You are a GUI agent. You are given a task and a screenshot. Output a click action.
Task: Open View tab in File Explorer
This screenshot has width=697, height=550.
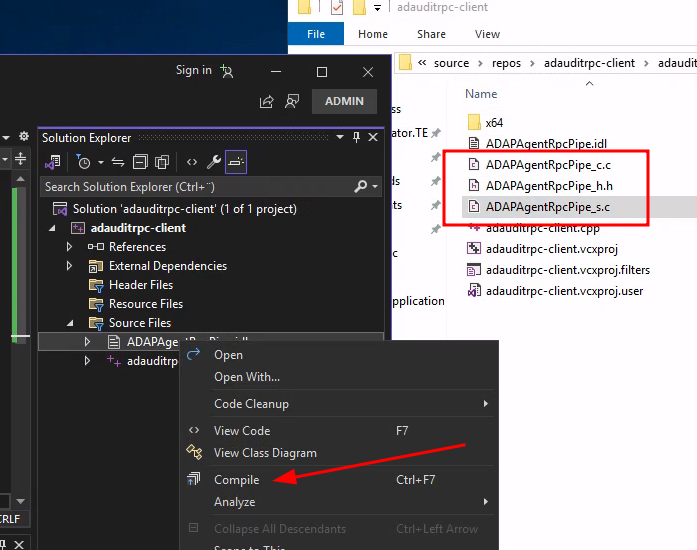click(487, 34)
